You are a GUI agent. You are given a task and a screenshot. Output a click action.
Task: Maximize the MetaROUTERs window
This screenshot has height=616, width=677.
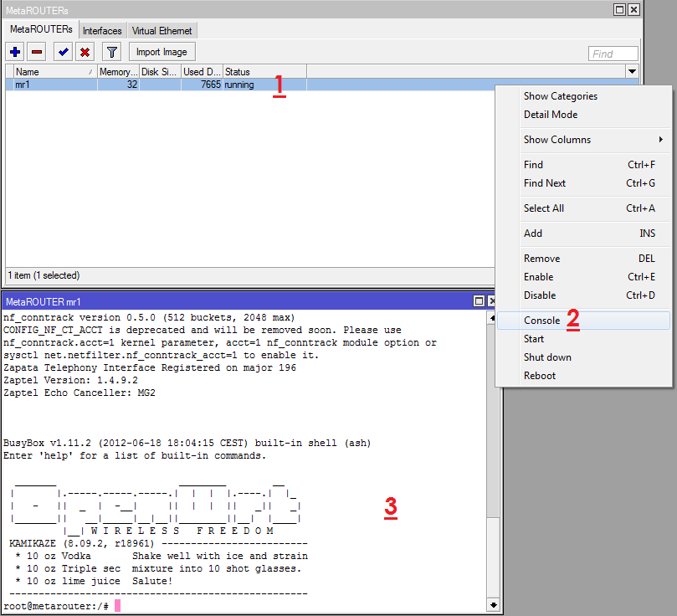(x=619, y=9)
